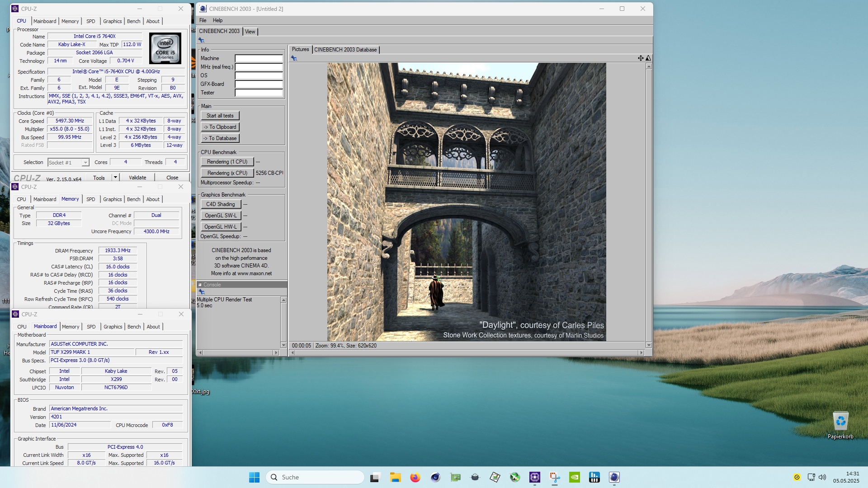Click the MHz (real freq.) input field
This screenshot has width=868, height=488.
point(259,67)
